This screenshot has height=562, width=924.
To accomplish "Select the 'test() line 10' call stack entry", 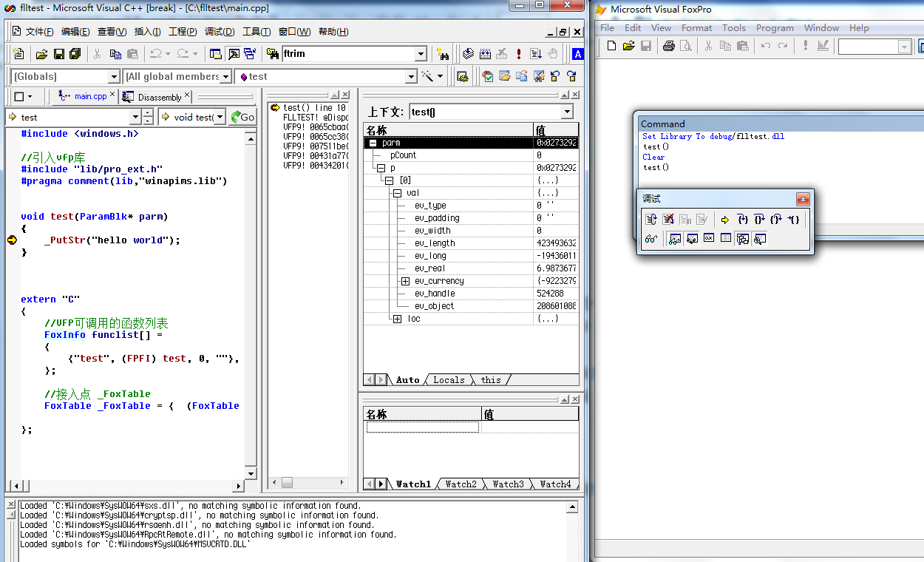I will click(x=314, y=108).
